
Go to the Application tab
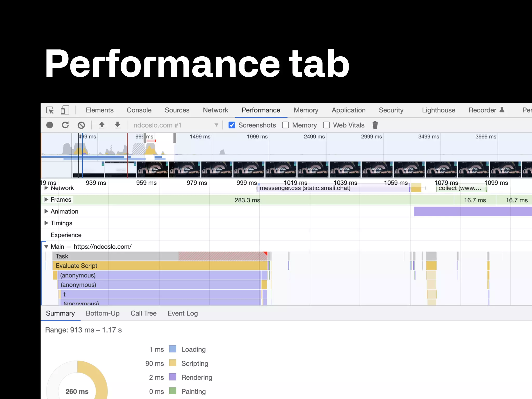[x=349, y=110]
